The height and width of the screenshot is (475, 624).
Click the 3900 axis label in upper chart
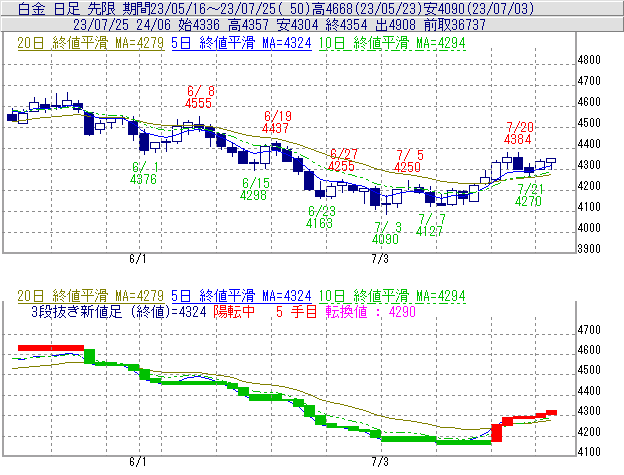tap(589, 249)
